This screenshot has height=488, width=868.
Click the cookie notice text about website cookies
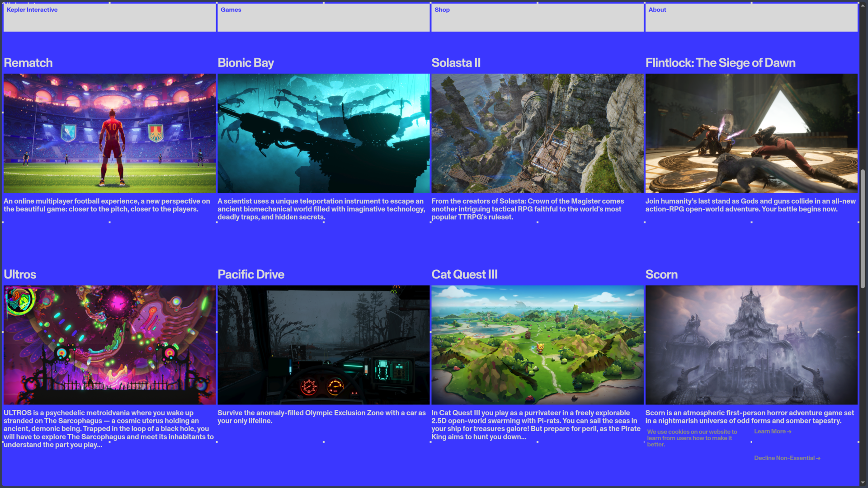[x=692, y=438]
